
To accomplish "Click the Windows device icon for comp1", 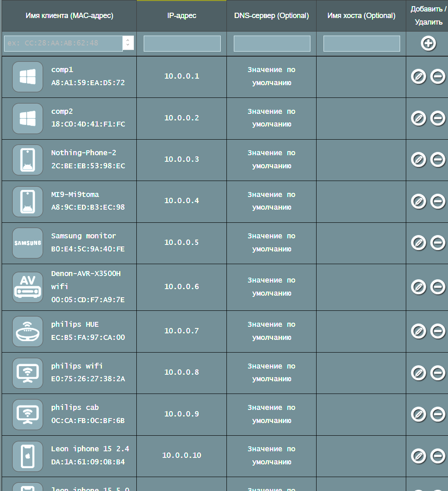I will tap(27, 77).
